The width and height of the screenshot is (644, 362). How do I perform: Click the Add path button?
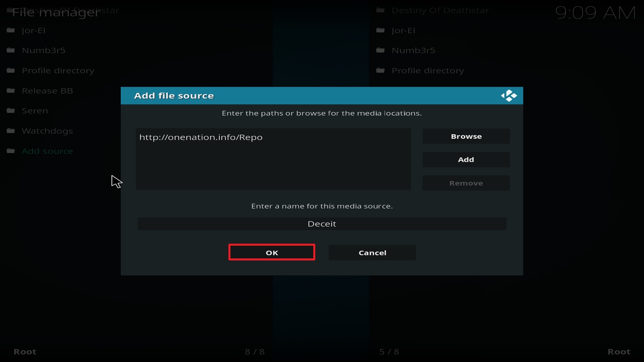coord(466,160)
